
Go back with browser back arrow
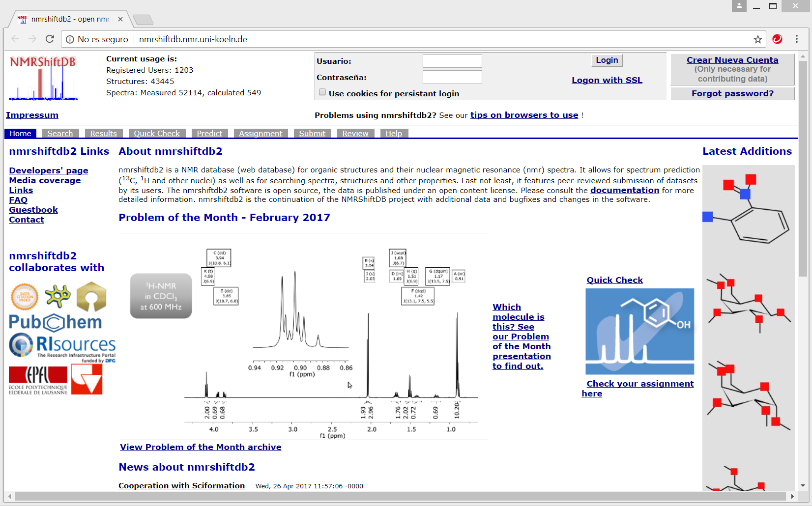tap(15, 39)
